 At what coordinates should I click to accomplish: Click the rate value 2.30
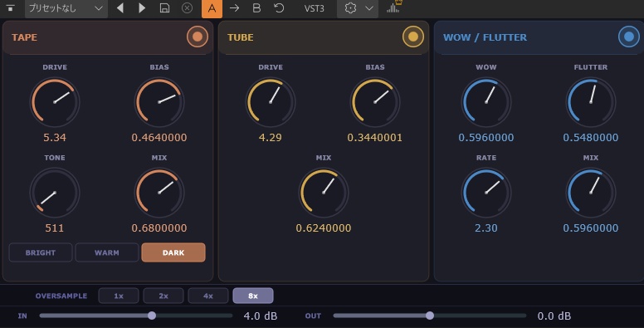(x=486, y=228)
